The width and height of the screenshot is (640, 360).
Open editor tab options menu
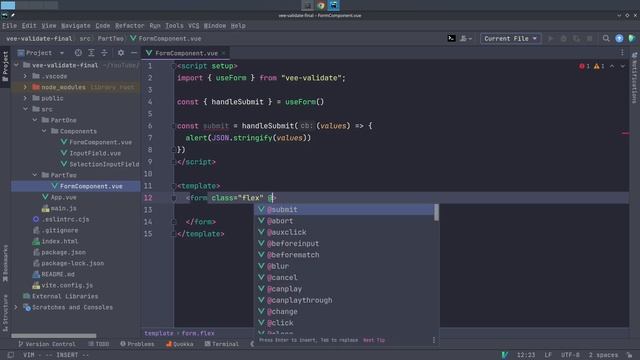622,53
